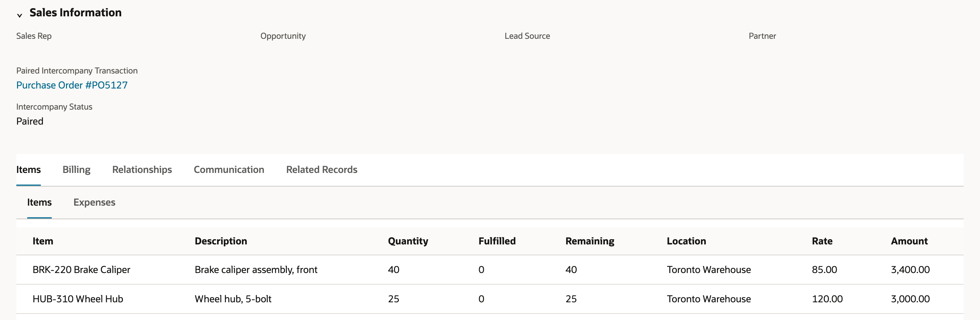This screenshot has width=980, height=320.
Task: Click the Location column header
Action: (686, 241)
